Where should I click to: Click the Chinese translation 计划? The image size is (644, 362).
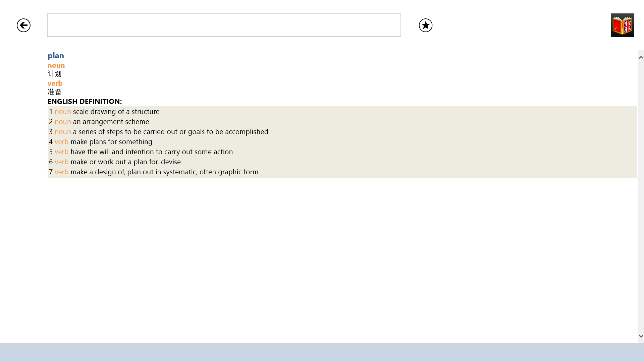click(x=55, y=74)
